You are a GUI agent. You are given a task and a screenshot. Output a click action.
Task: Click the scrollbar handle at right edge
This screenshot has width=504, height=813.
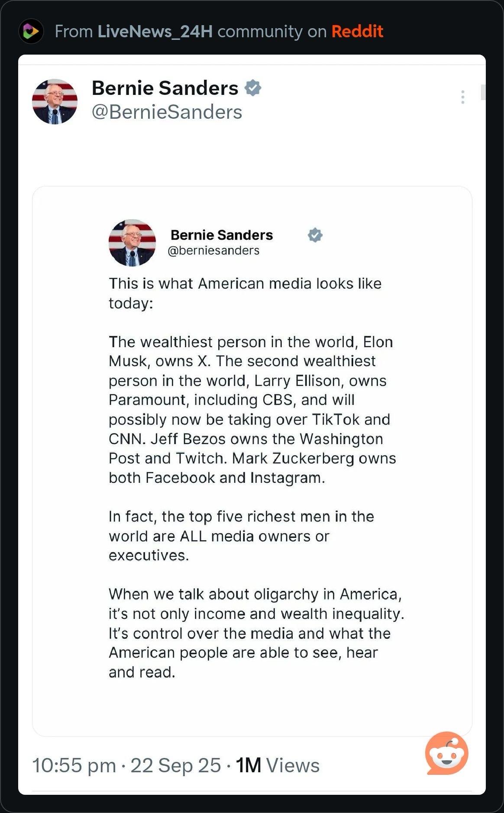(x=483, y=92)
